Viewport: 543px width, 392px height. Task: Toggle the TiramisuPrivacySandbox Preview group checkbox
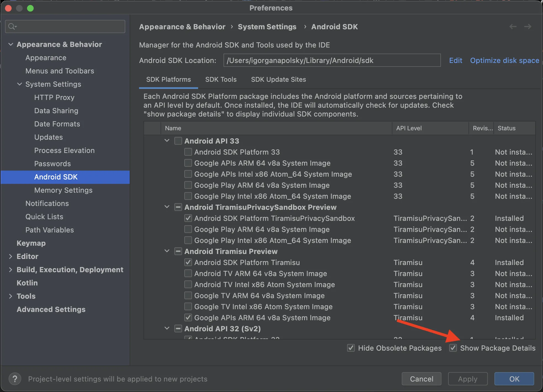point(178,207)
